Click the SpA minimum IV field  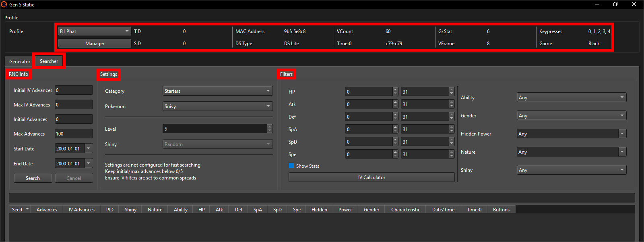coord(371,129)
